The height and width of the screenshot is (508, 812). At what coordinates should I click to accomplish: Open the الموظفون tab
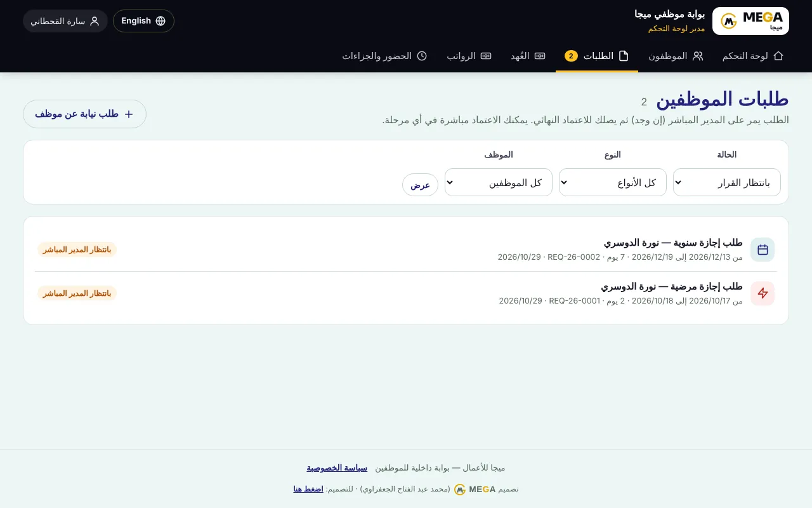[676, 56]
